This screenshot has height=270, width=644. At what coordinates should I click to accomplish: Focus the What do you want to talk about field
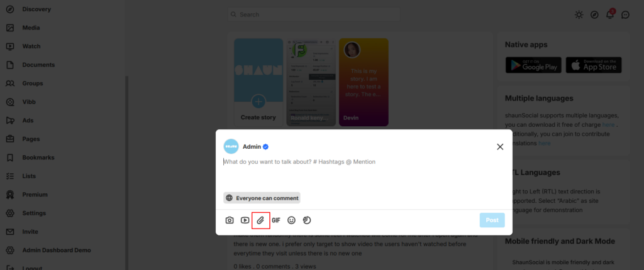coord(364,172)
